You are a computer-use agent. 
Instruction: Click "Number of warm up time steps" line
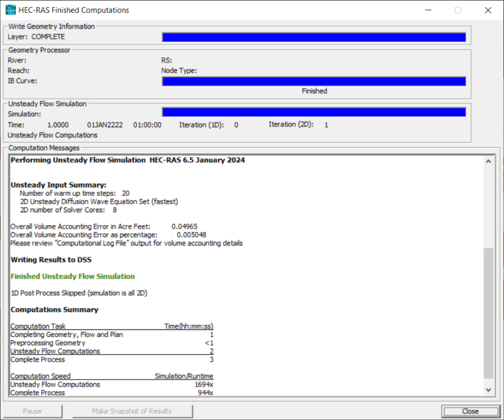tap(74, 193)
